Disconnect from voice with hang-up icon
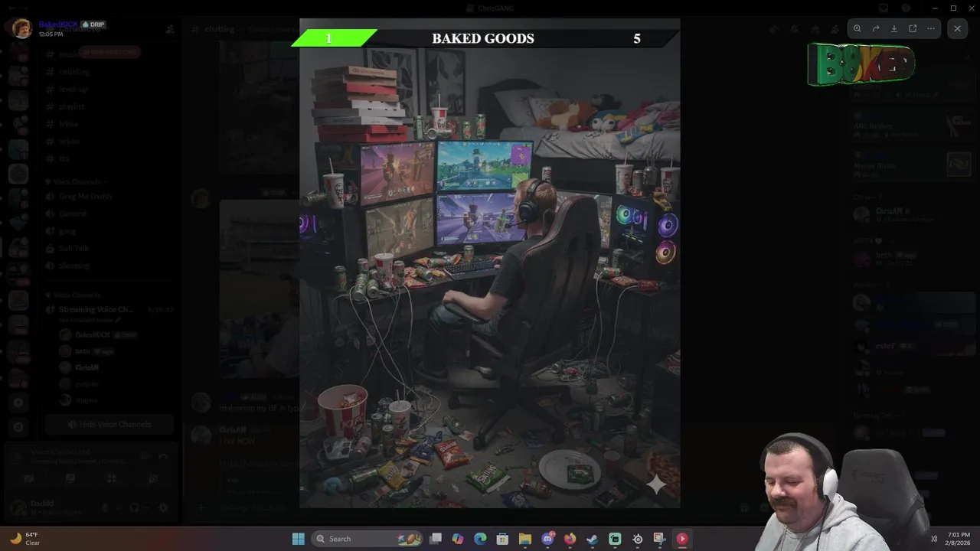The image size is (980, 551). pyautogui.click(x=163, y=456)
